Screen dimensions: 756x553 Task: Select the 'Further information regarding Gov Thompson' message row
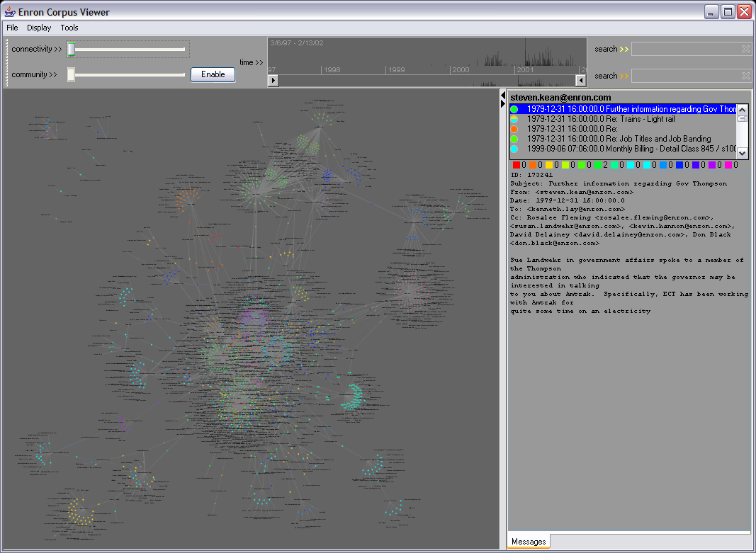624,109
